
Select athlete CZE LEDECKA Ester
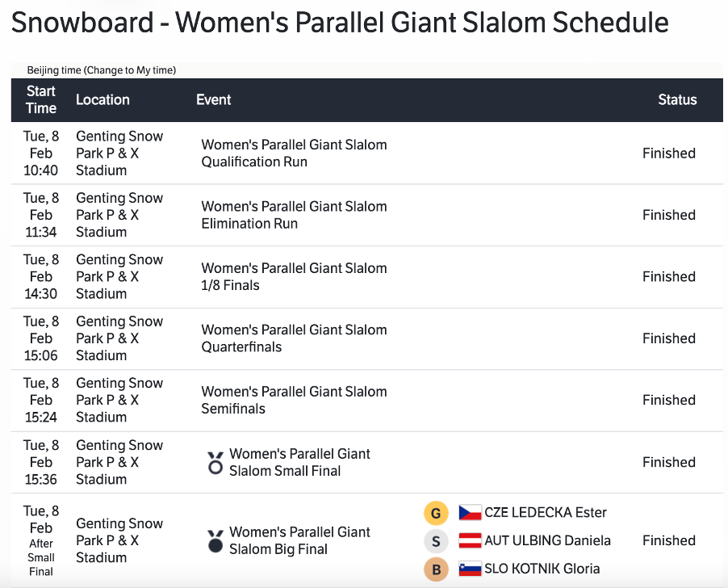point(546,512)
